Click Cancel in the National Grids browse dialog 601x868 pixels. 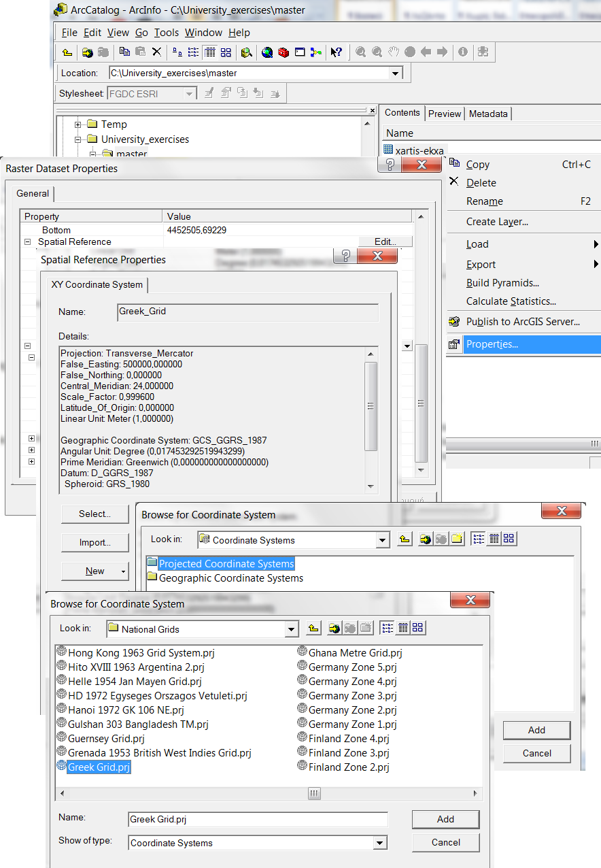(x=445, y=842)
